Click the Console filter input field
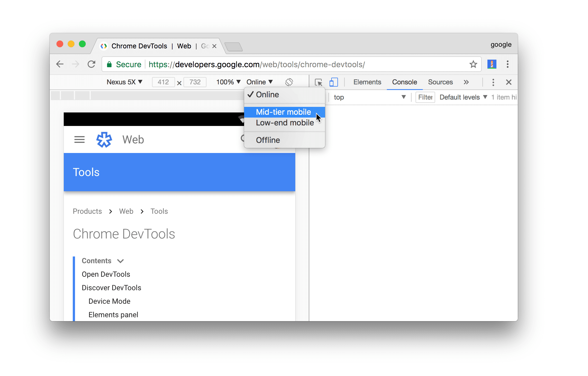 point(425,97)
